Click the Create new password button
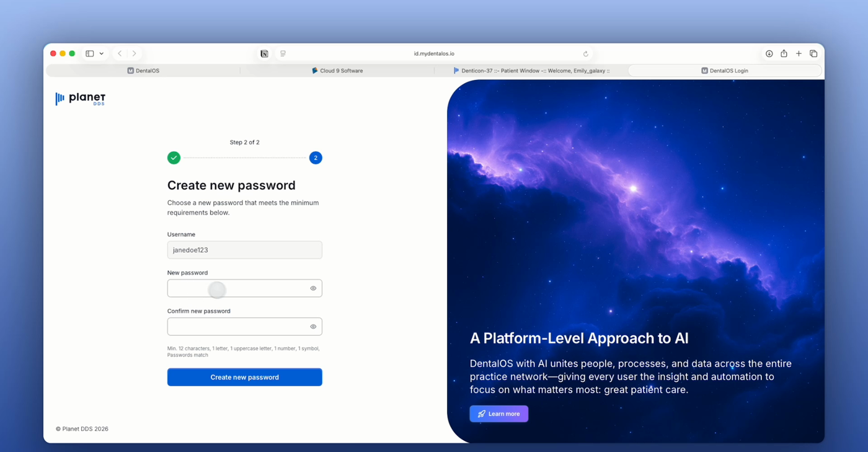Viewport: 868px width, 452px height. click(x=245, y=377)
